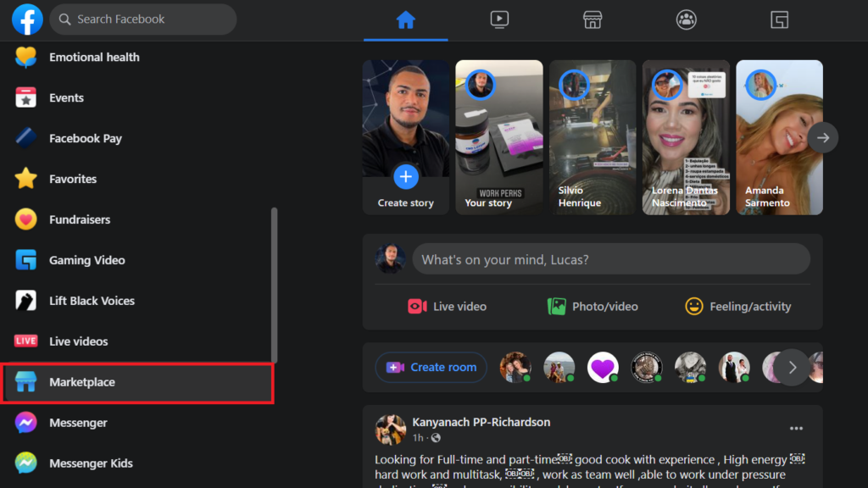The width and height of the screenshot is (868, 488).
Task: Select the Lift Black Voices label
Action: pyautogui.click(x=92, y=301)
